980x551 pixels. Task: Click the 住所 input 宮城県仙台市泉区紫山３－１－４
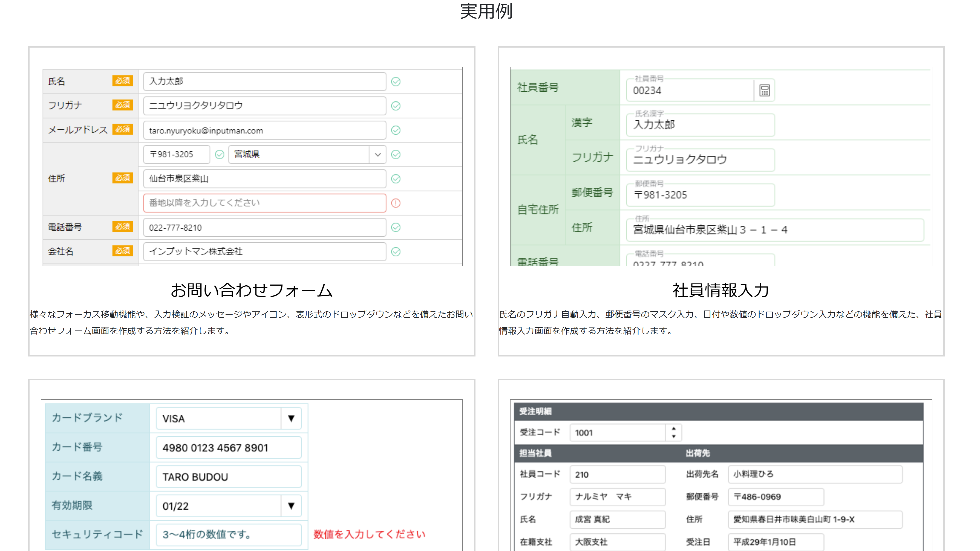[x=775, y=230]
